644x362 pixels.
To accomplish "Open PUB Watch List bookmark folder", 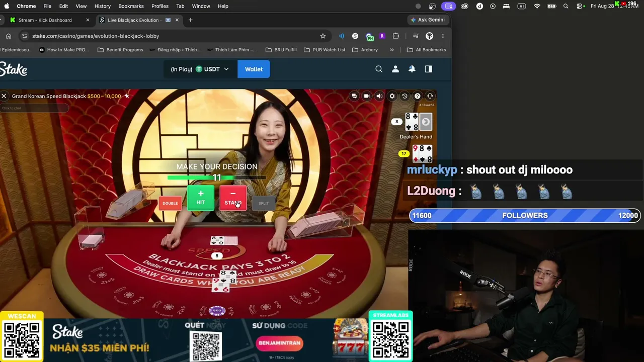I will pyautogui.click(x=325, y=50).
